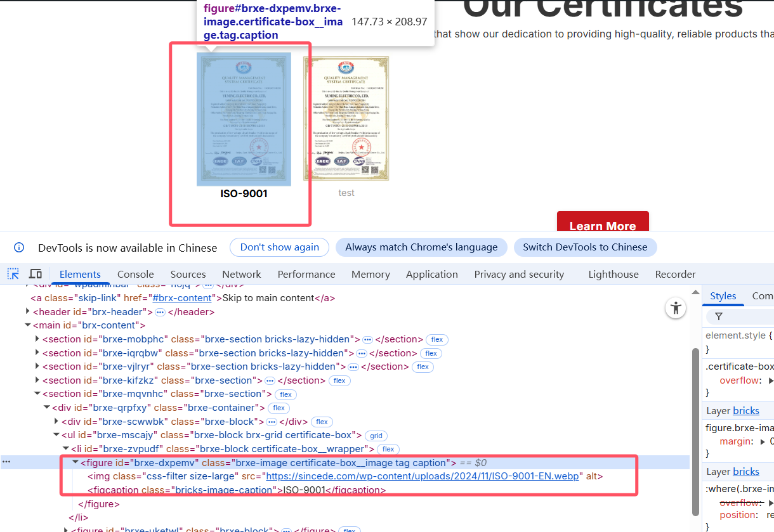Follow the #brx-content href link

(181, 298)
